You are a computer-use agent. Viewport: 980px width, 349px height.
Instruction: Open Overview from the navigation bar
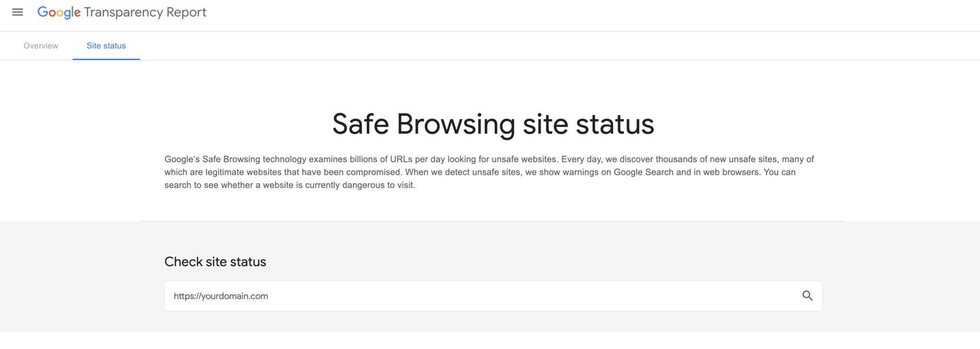point(40,45)
